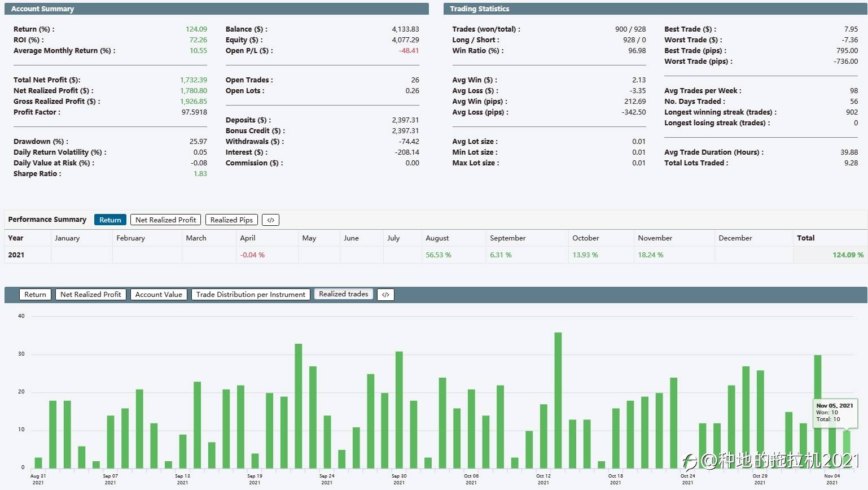
Task: Click the Longest winning streak value 902
Action: coord(852,112)
